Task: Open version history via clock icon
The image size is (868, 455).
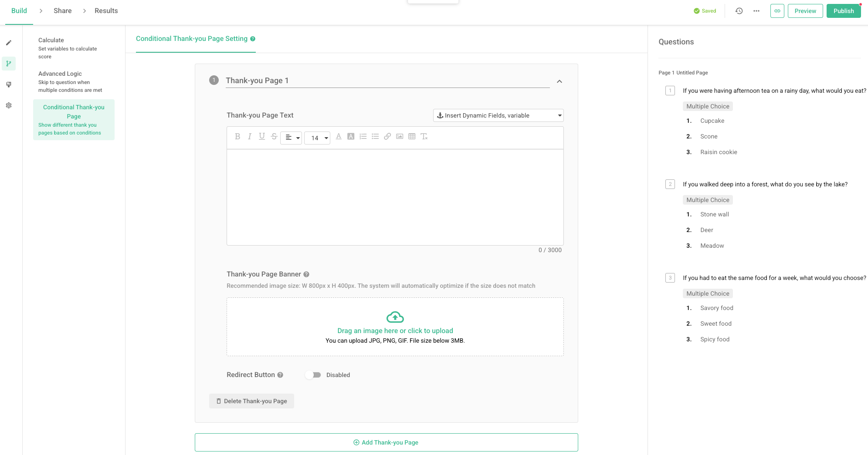Action: coord(739,10)
